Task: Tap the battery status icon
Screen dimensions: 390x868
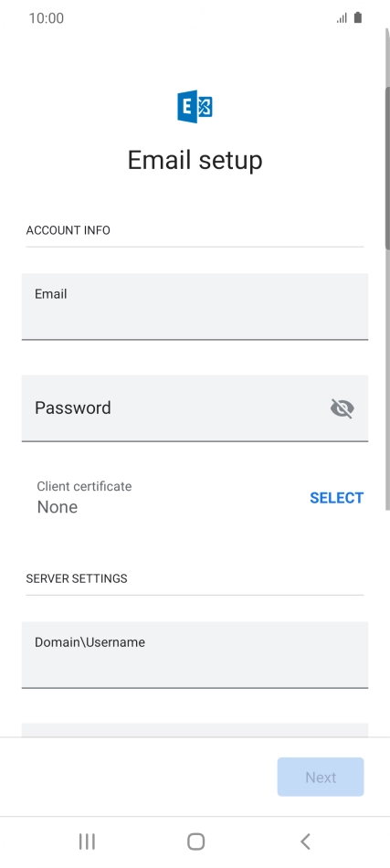Action: (x=358, y=17)
